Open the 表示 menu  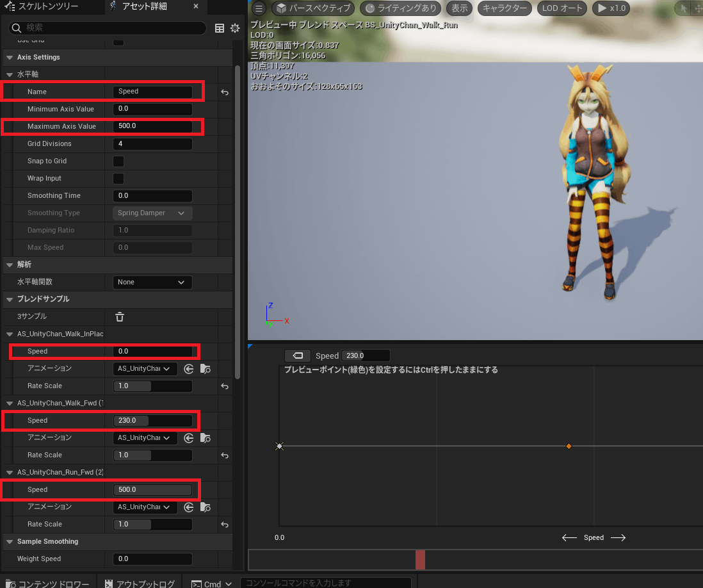[x=459, y=8]
